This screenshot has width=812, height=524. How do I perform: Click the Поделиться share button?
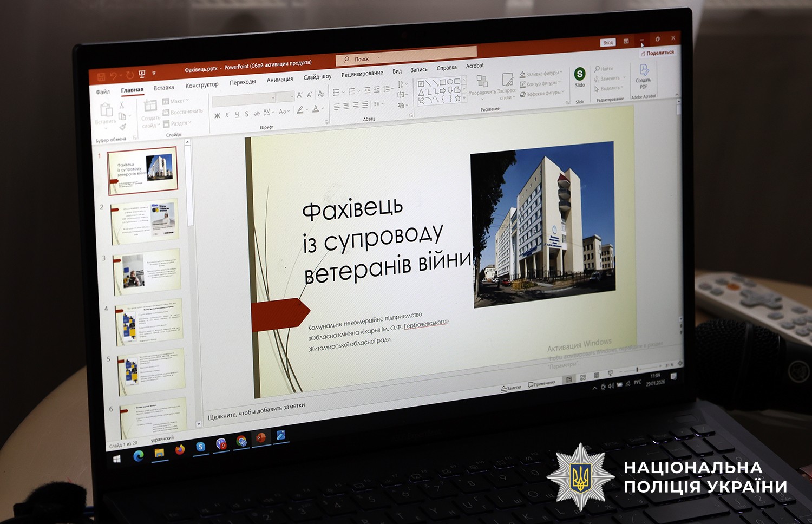click(x=657, y=53)
